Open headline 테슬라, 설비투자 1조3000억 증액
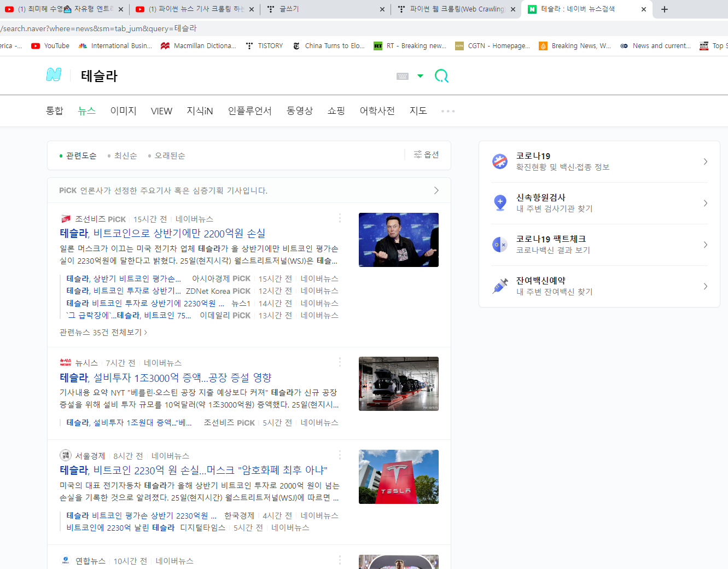Viewport: 728px width, 569px height. click(166, 378)
